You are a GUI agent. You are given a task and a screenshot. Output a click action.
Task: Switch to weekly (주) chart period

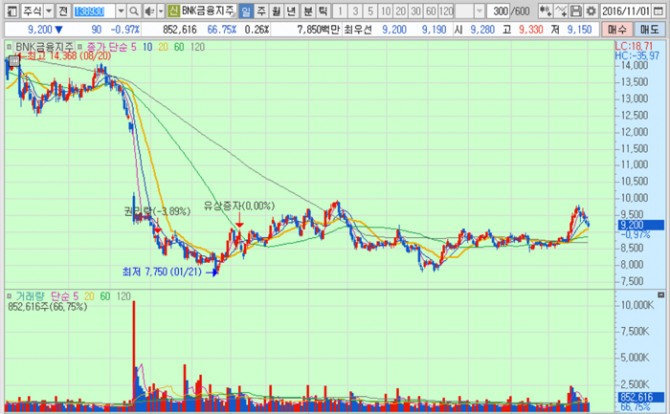(x=261, y=10)
